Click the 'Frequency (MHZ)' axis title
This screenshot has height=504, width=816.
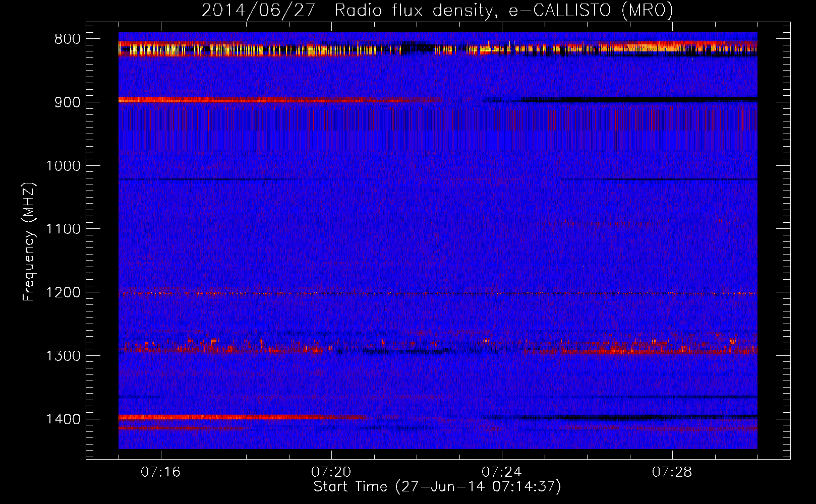(x=29, y=241)
